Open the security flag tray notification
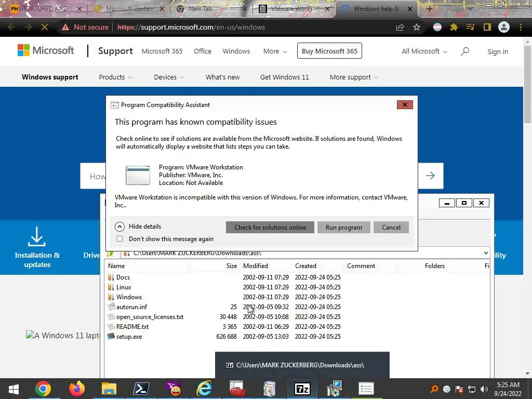The height and width of the screenshot is (399, 532). click(x=459, y=389)
